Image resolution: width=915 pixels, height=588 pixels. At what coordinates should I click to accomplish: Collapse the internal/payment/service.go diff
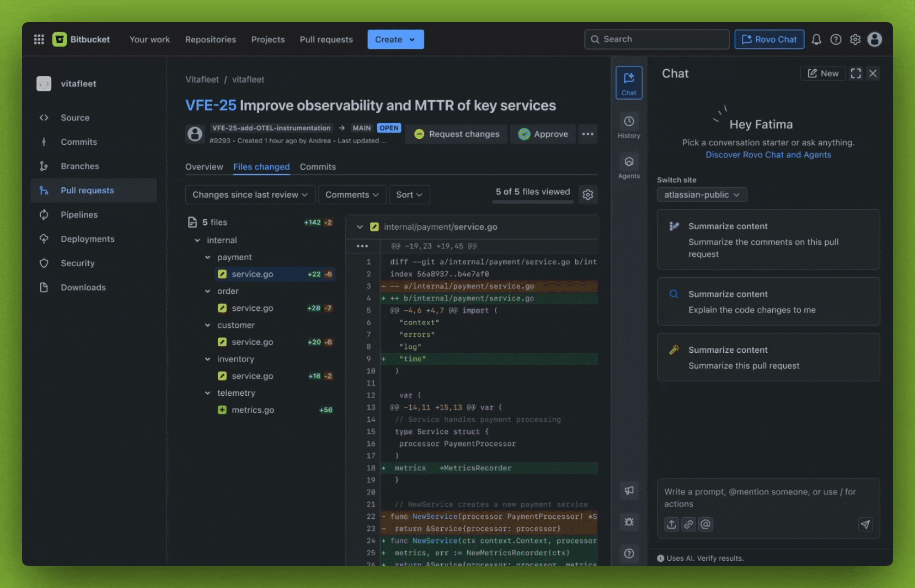click(359, 227)
